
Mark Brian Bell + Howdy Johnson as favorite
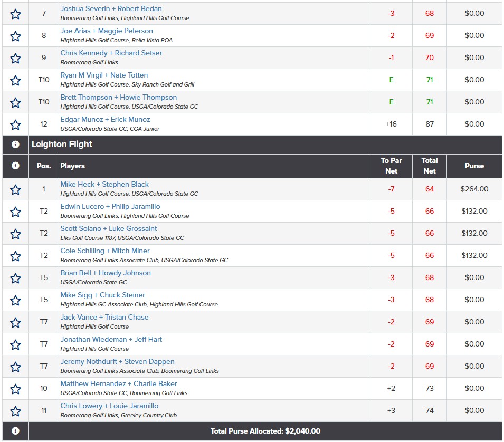(15, 278)
